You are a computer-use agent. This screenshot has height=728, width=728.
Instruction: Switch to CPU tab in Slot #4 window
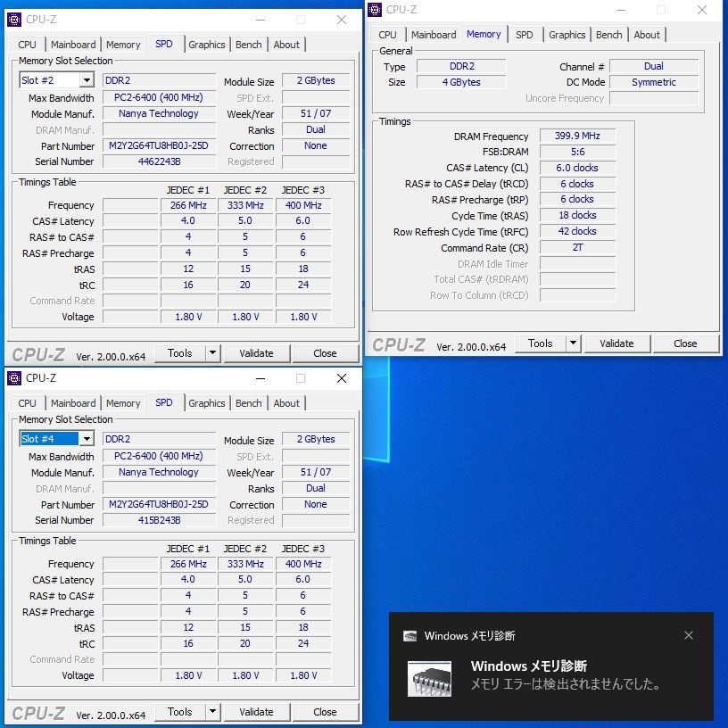27,403
